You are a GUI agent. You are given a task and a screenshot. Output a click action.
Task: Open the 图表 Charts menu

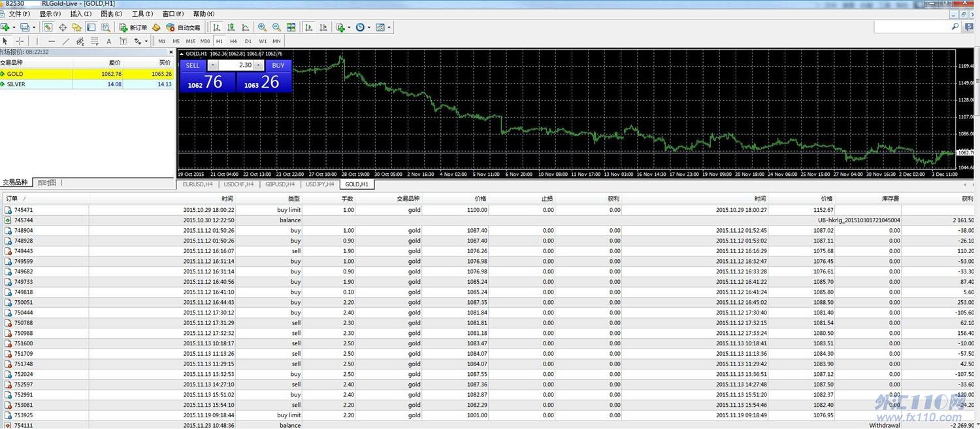click(112, 14)
